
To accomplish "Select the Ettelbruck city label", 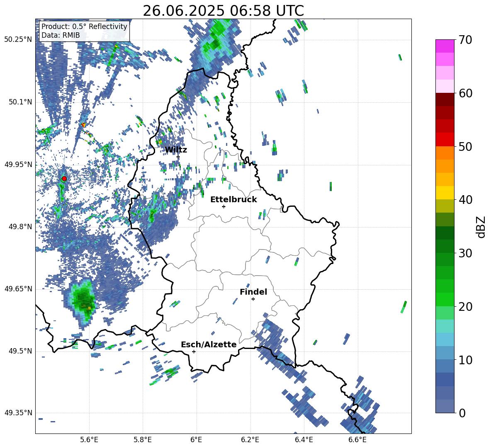I will (233, 200).
